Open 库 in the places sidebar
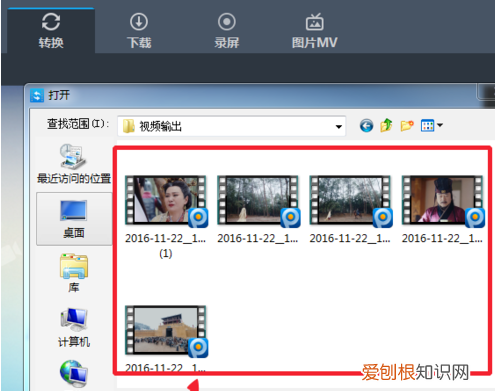 click(74, 273)
